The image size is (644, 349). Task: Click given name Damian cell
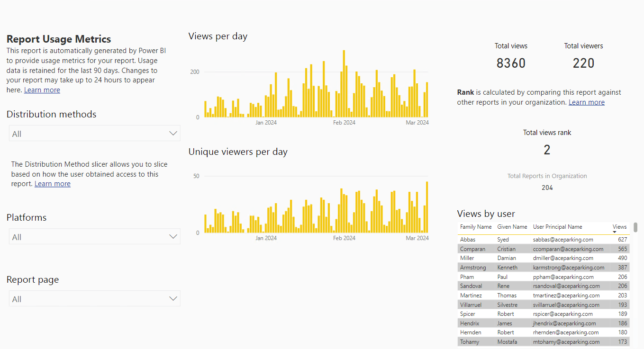point(507,258)
